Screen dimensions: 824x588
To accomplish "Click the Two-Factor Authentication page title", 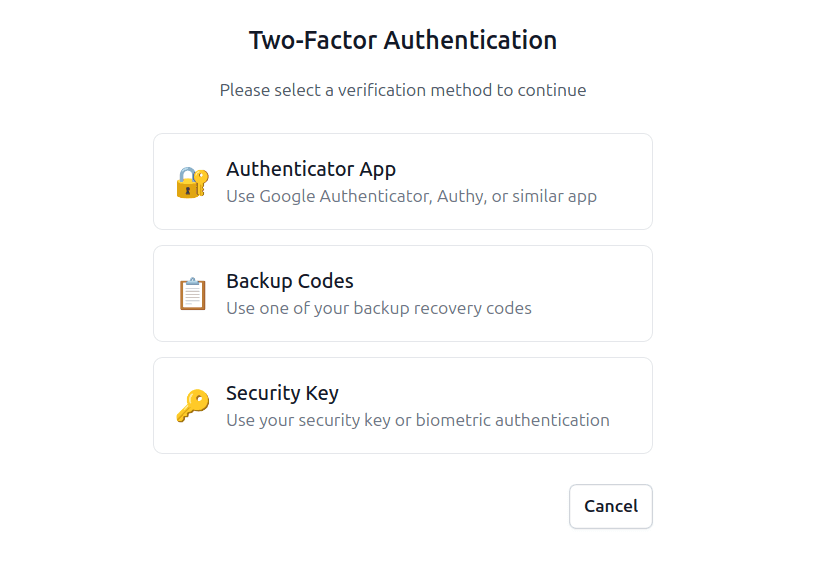I will 403,40.
